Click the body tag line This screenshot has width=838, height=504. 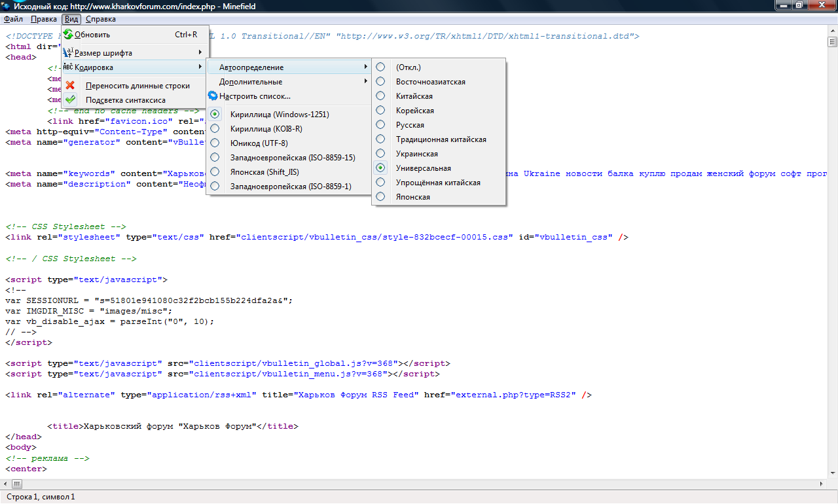[20, 448]
